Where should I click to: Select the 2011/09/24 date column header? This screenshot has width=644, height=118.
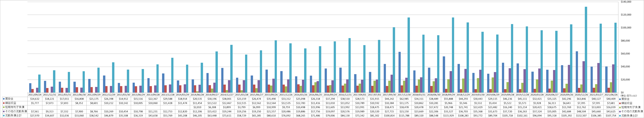click(35, 95)
